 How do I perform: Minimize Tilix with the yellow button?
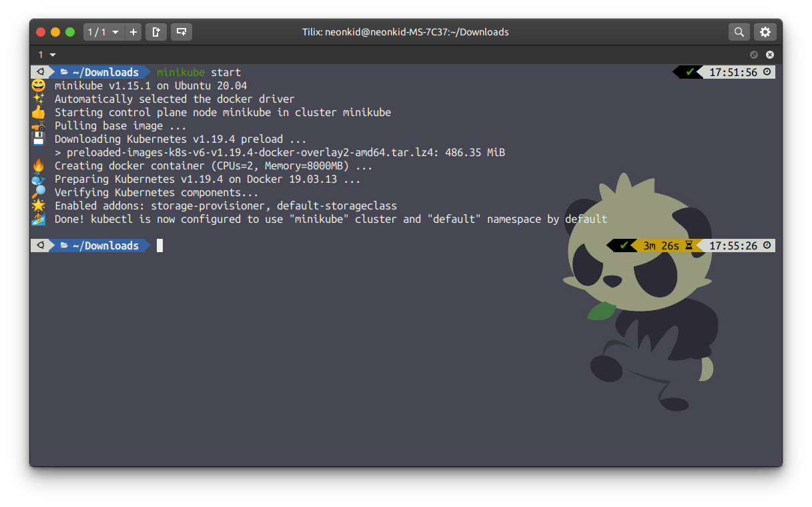pos(55,32)
